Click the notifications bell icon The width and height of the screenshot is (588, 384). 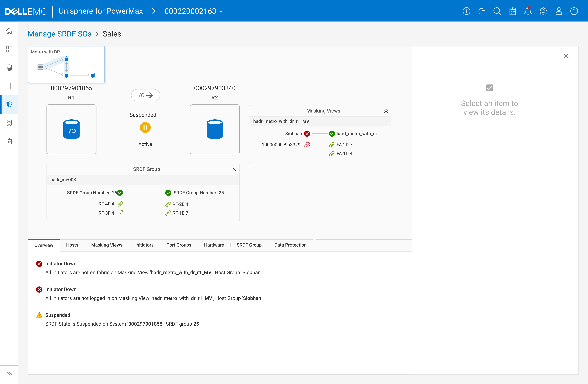pyautogui.click(x=528, y=11)
